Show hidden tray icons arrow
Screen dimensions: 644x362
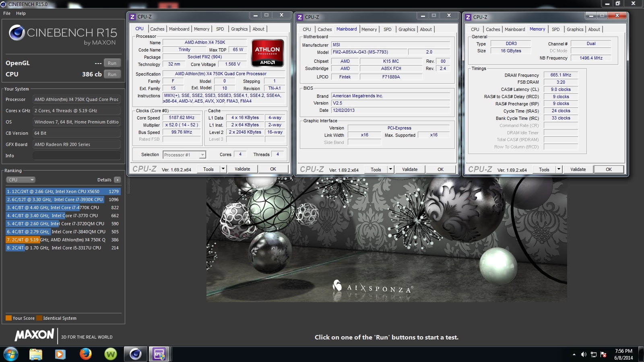click(574, 354)
